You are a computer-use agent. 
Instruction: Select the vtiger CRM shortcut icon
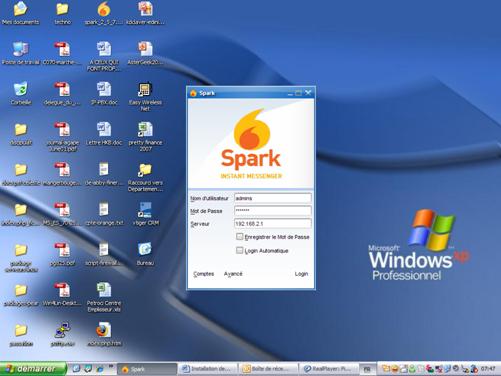tap(145, 214)
